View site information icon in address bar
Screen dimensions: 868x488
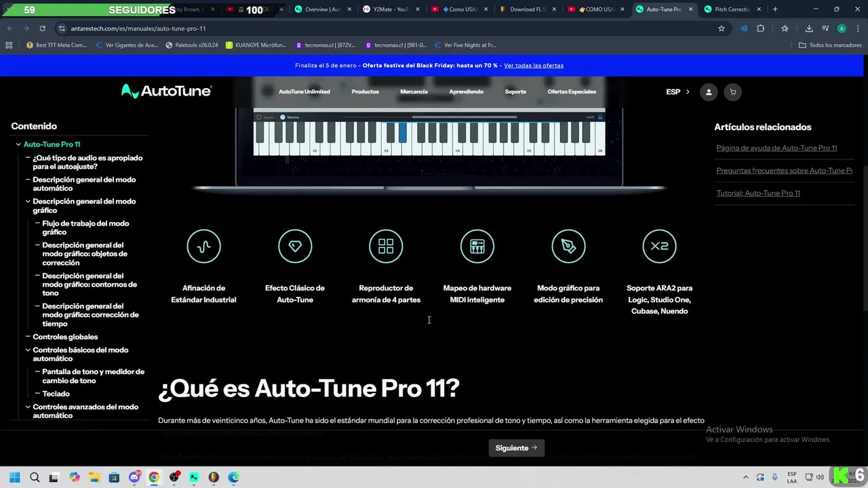[62, 28]
